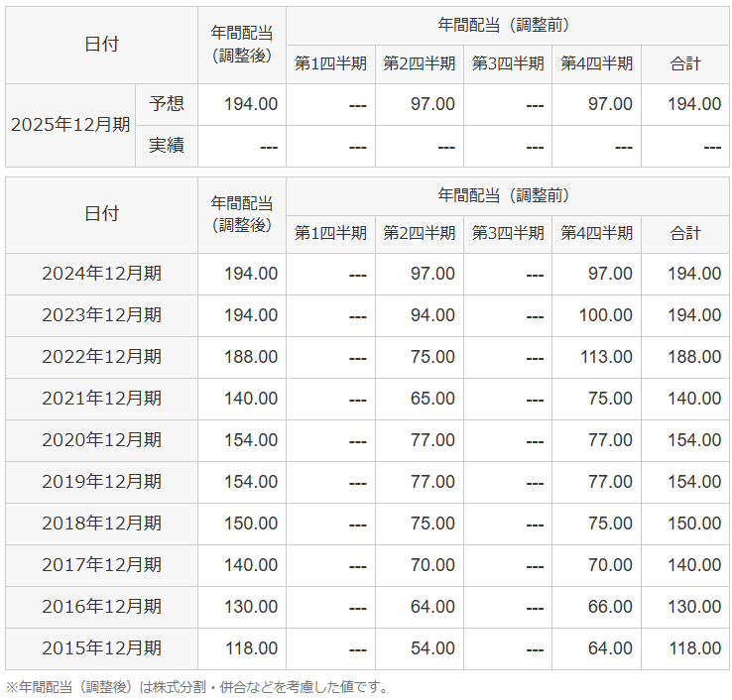Select the 2020年12月期 row label
This screenshot has height=700, width=732.
tap(101, 440)
